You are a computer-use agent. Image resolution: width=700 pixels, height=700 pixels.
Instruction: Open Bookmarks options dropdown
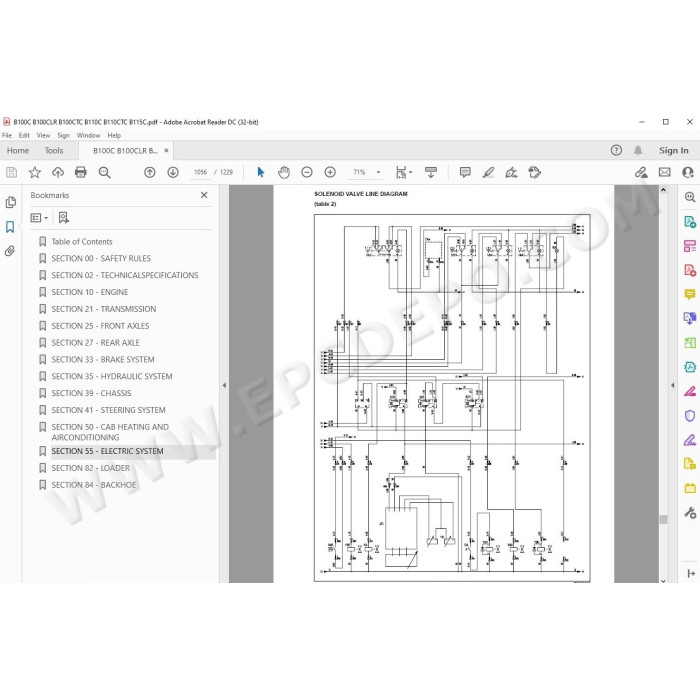(x=39, y=218)
